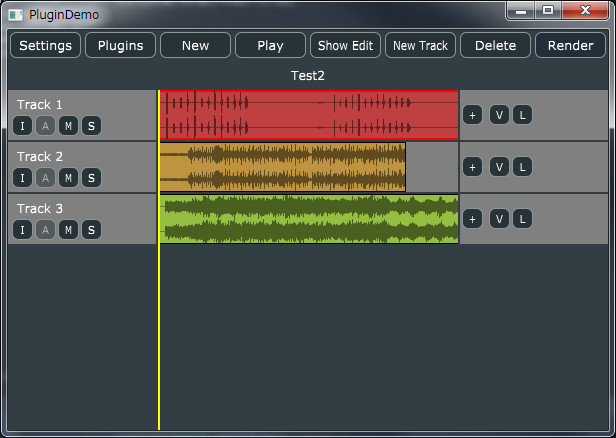Solo Track 1 with S
Viewport: 616px width, 438px height.
coord(92,126)
